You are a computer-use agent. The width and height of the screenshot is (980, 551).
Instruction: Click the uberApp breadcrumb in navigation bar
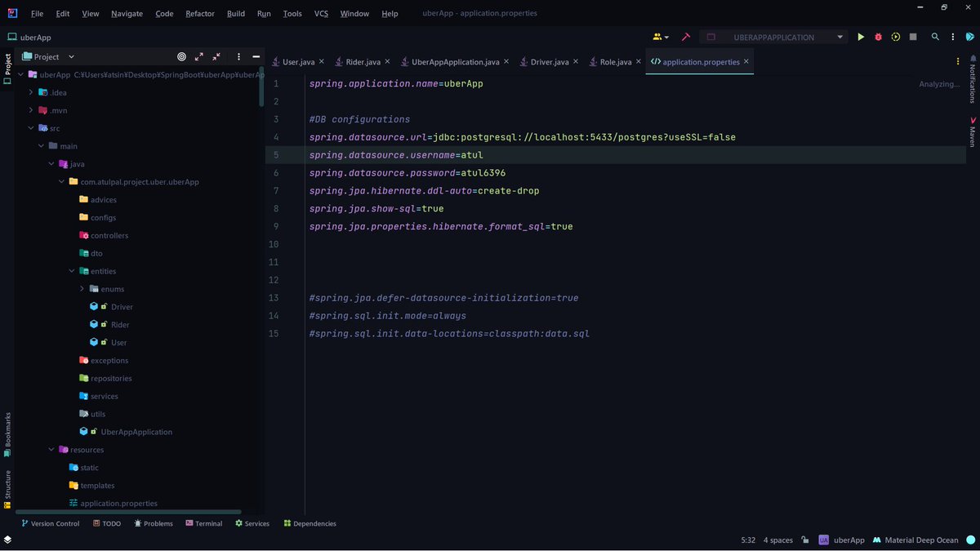(x=29, y=37)
